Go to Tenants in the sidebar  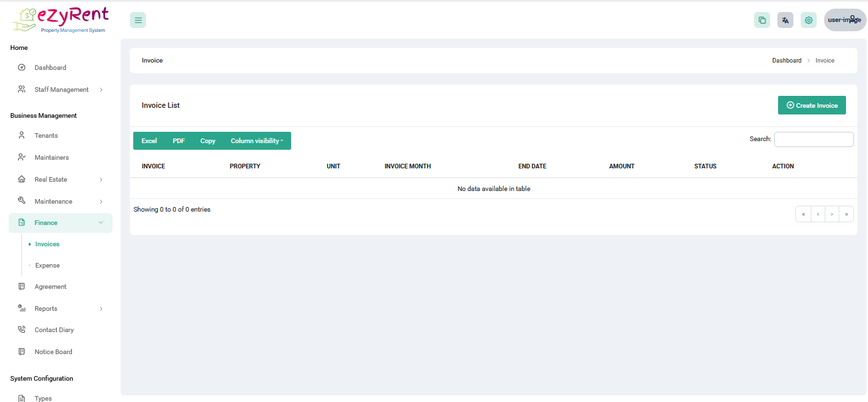46,136
